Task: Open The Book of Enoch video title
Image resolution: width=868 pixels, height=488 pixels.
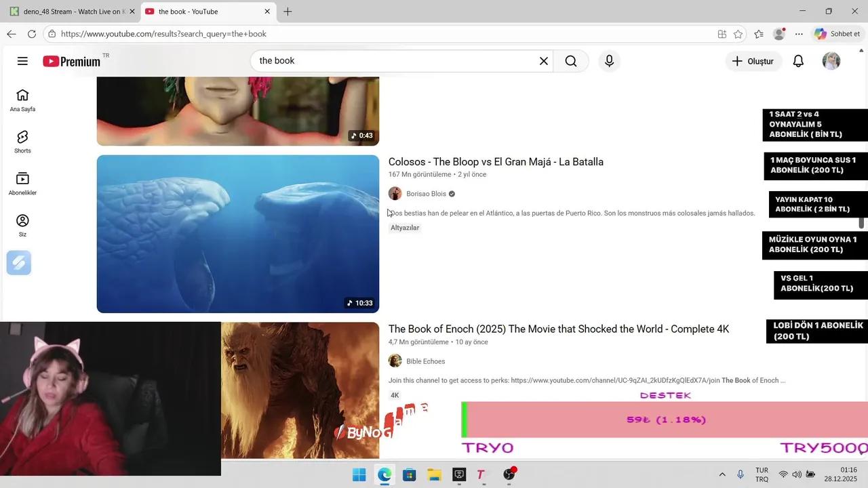Action: click(559, 329)
